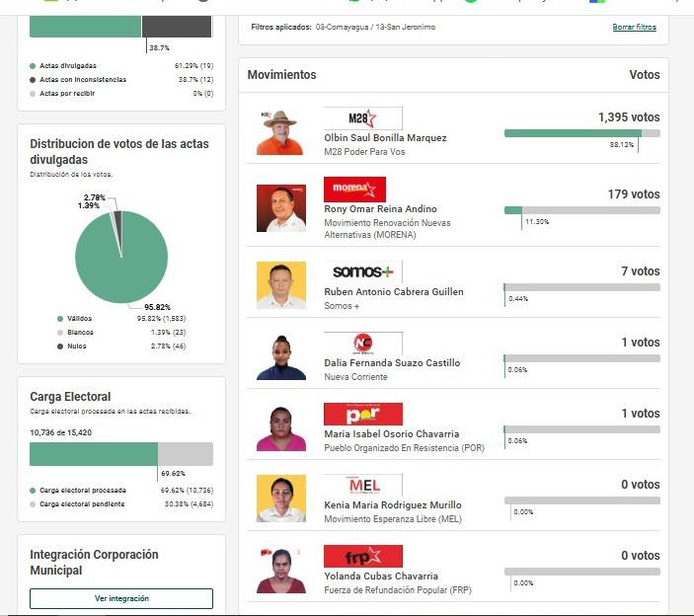Open Rony Omar Reina Andino's photo

point(280,208)
